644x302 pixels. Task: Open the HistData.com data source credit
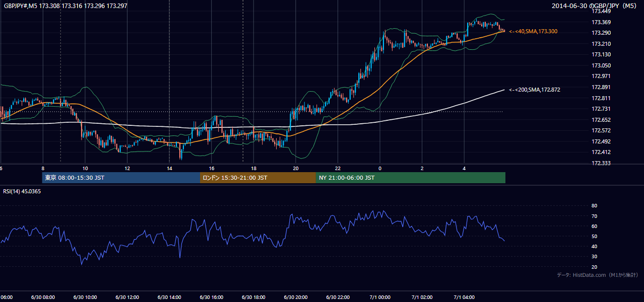point(597,275)
